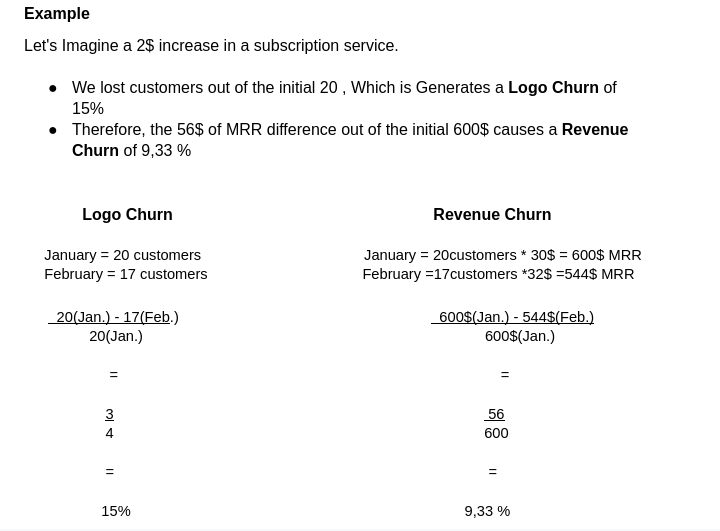Screen dimensions: 720x531
Task: Click the "January = 20 customers" line
Action: click(122, 255)
